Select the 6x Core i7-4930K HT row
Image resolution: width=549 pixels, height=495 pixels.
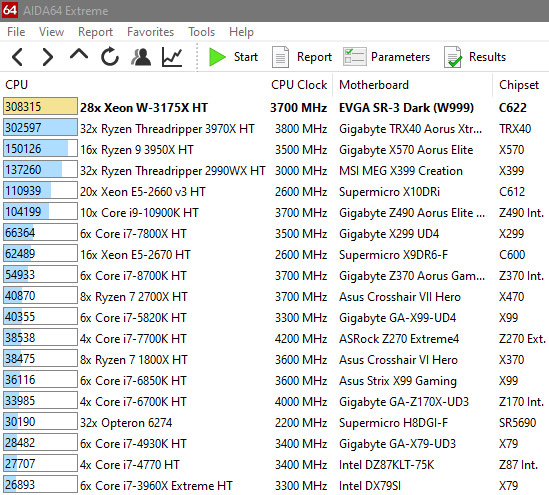tap(274, 444)
